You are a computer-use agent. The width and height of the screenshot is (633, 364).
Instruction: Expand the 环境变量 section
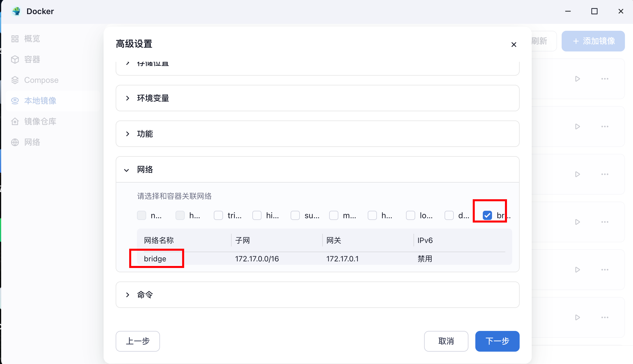pos(153,98)
